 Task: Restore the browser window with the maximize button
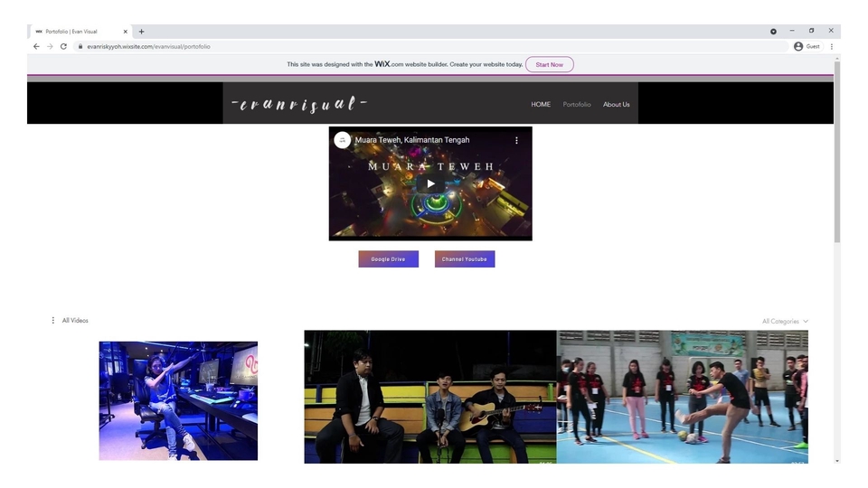[812, 31]
